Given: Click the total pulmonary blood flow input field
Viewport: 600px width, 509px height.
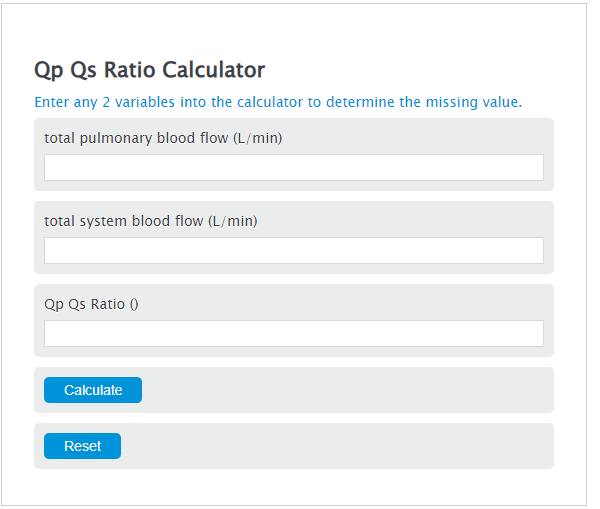Looking at the screenshot, I should pos(293,167).
